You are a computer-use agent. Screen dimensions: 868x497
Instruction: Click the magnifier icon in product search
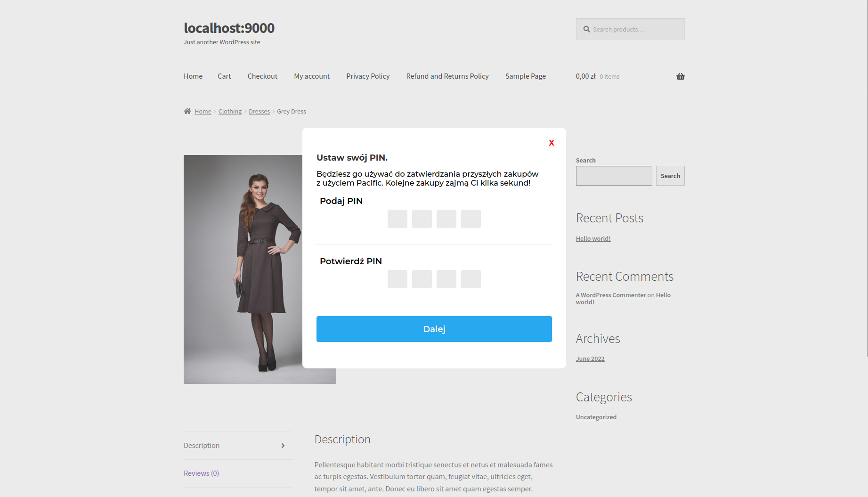(x=586, y=29)
